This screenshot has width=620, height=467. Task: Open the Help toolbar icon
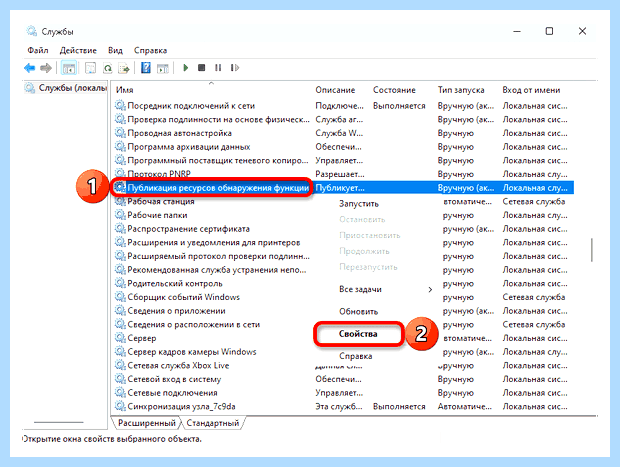click(x=146, y=68)
